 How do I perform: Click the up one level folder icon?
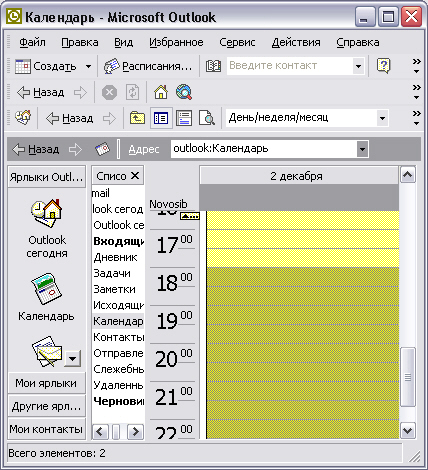pos(137,118)
